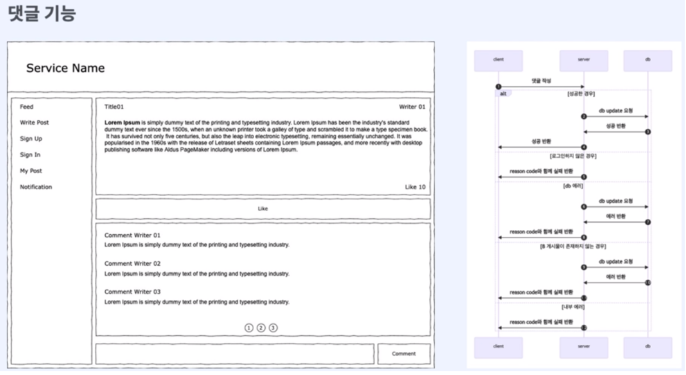Click the top server box in diagram
Screen dimensions: 686x375
[584, 60]
